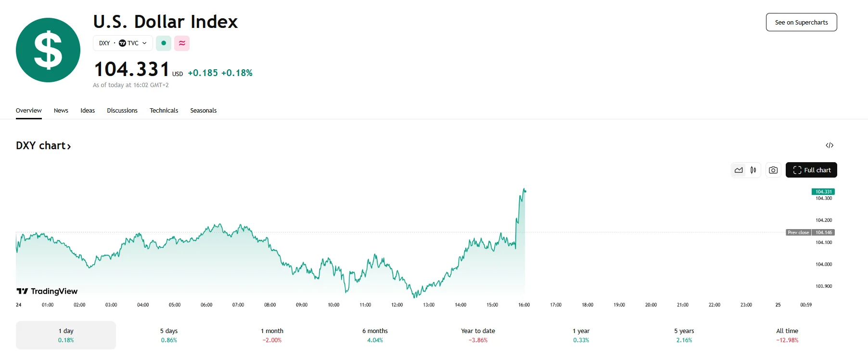Click the See on Supercharts button
This screenshot has width=868, height=360.
tap(801, 22)
